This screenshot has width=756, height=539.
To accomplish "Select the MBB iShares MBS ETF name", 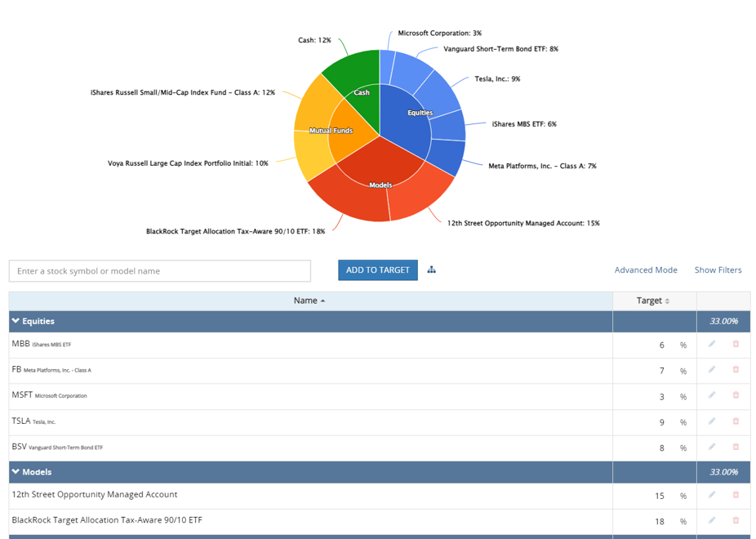I will [42, 344].
